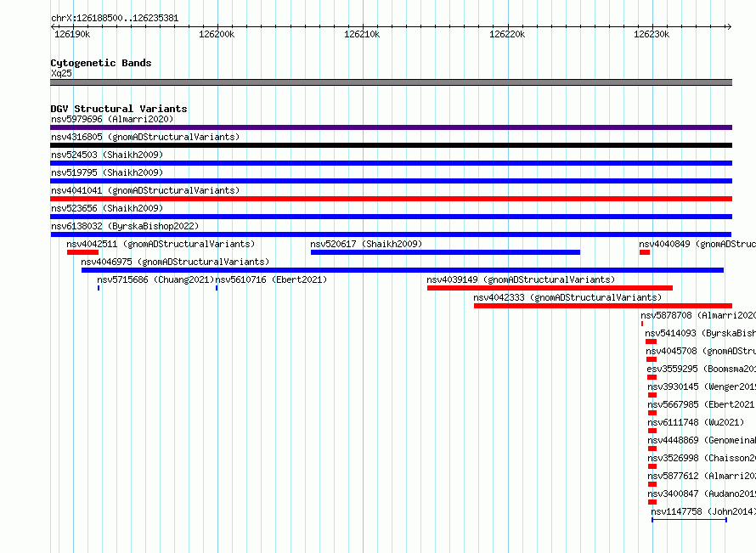Image resolution: width=756 pixels, height=553 pixels.
Task: Click the nsv4042333 red variant bar
Action: click(603, 306)
